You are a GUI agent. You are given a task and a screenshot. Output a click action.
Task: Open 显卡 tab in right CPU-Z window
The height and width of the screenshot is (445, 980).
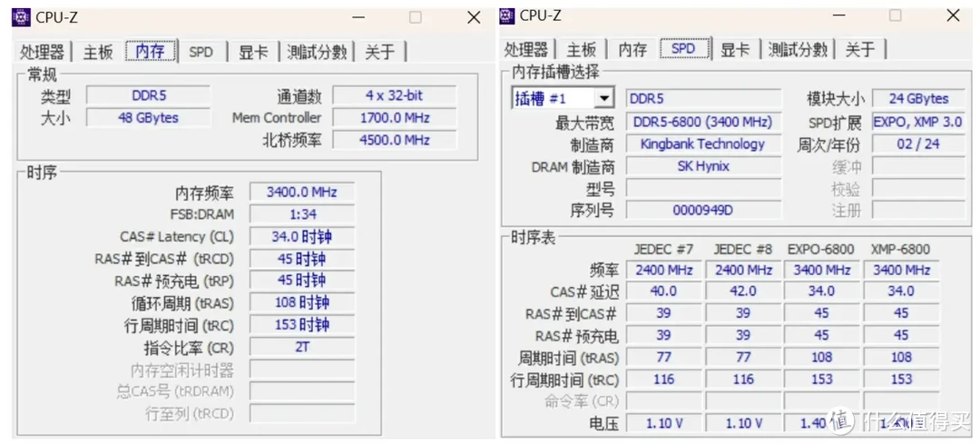[735, 49]
